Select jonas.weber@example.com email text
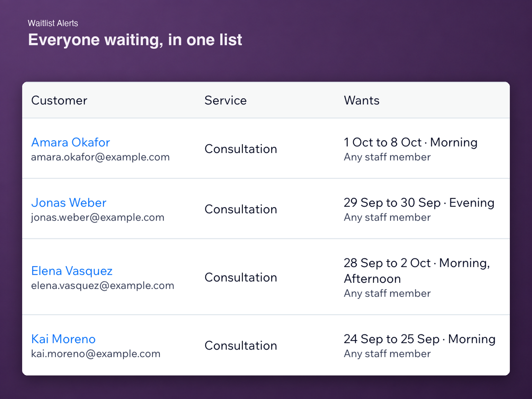Screen dimensions: 532x399 tap(98, 218)
